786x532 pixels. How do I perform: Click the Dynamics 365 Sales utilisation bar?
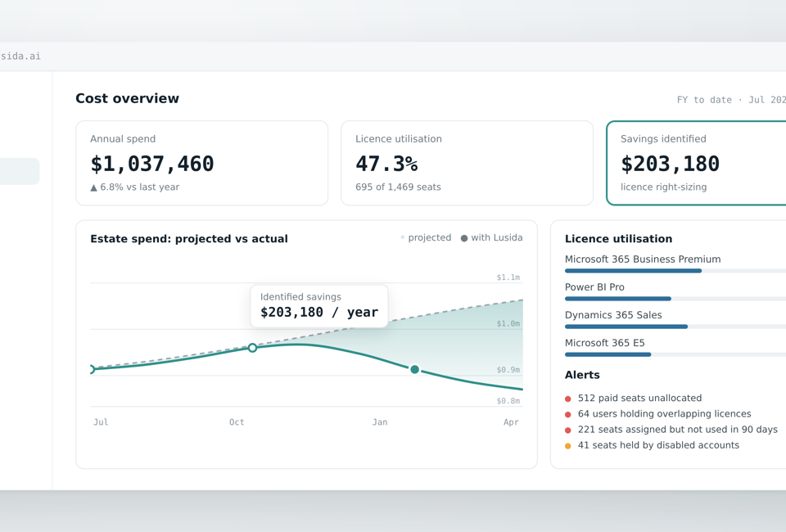pyautogui.click(x=675, y=327)
